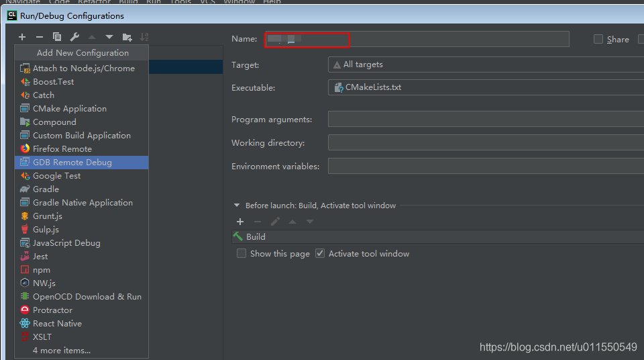The height and width of the screenshot is (360, 644).
Task: Select JavaScript Debug entry
Action: [x=81, y=242]
